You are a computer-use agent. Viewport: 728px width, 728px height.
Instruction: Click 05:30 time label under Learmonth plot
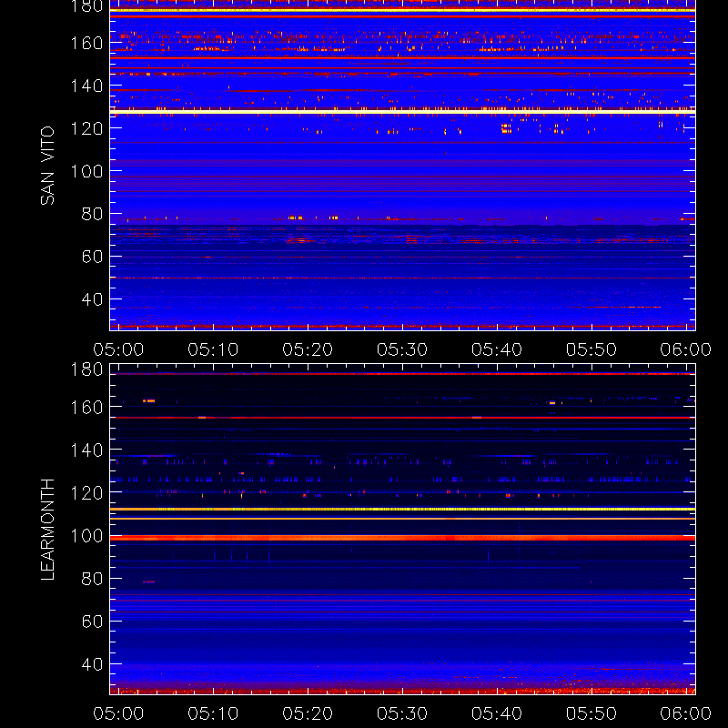(402, 713)
